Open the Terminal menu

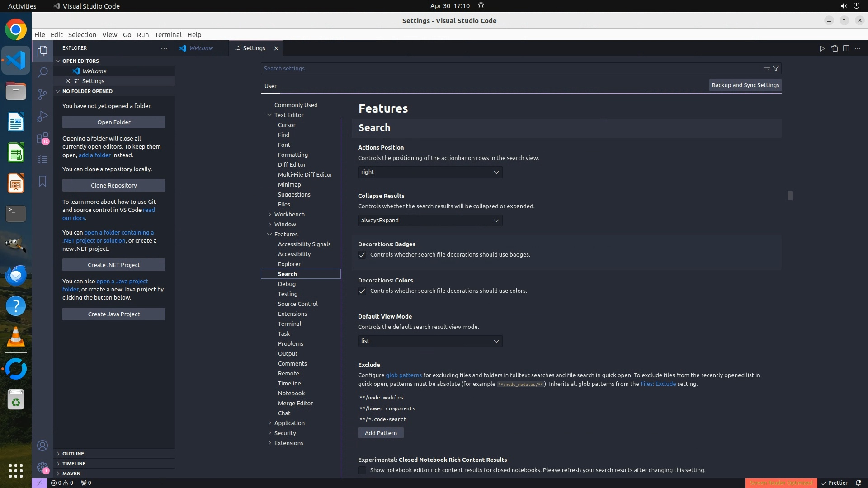click(168, 35)
